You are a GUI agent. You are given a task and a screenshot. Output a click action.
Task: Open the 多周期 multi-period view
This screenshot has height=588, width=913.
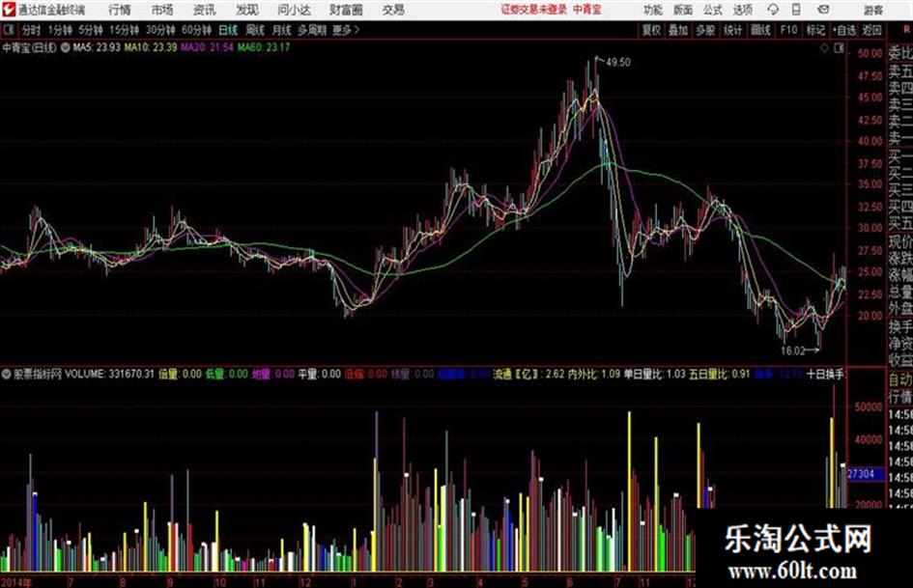[312, 30]
